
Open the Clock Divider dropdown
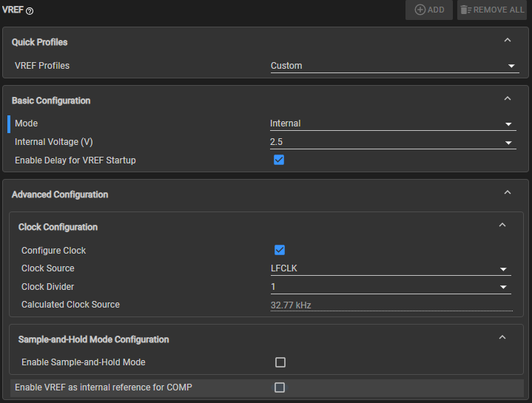click(x=391, y=287)
